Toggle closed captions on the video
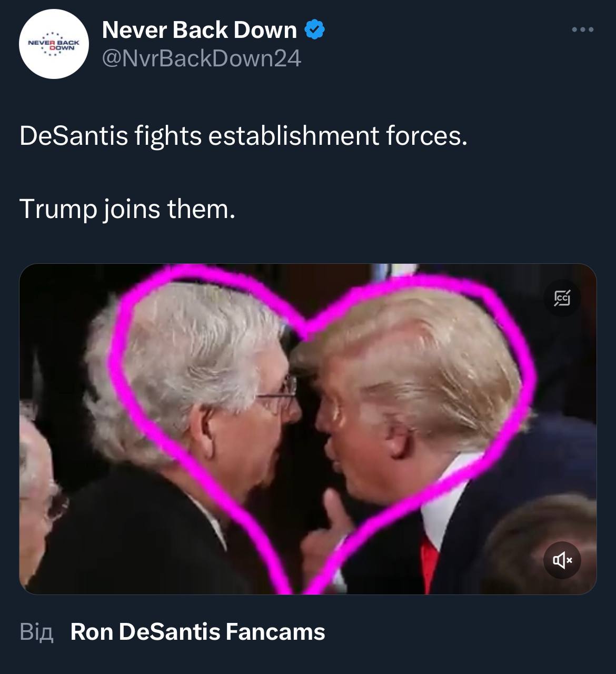Screen dimensions: 616x674 pos(562,299)
